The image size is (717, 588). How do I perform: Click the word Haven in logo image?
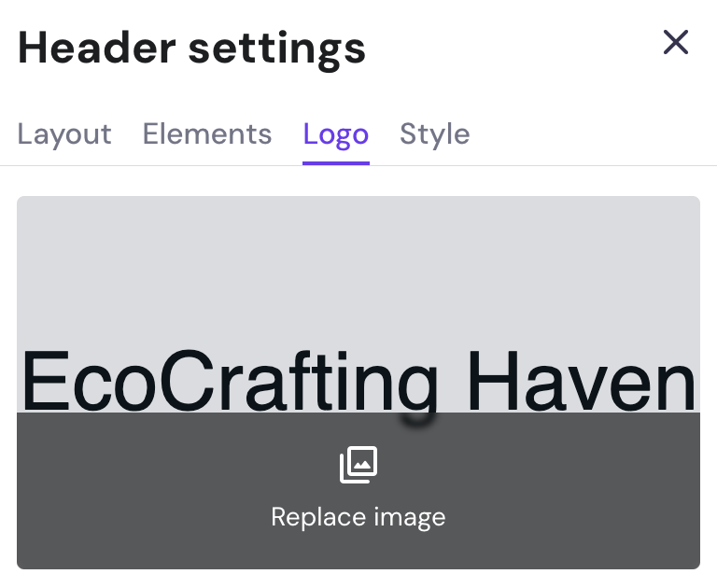(581, 381)
